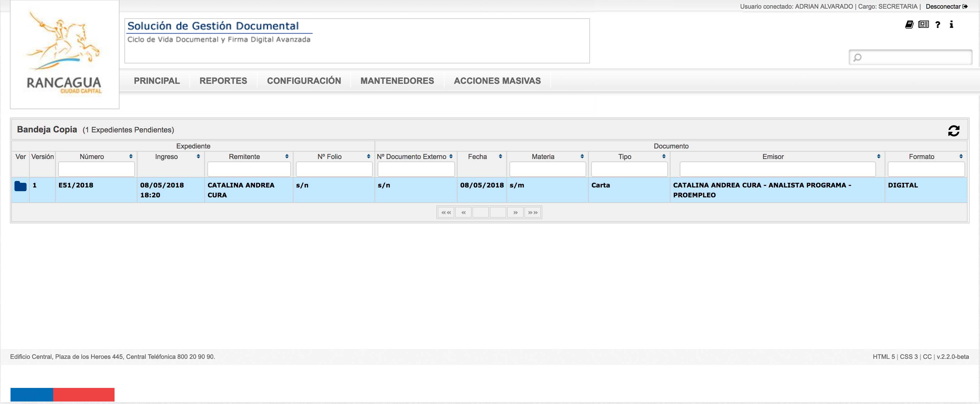Click the top search box
The width and height of the screenshot is (980, 404).
tap(910, 58)
